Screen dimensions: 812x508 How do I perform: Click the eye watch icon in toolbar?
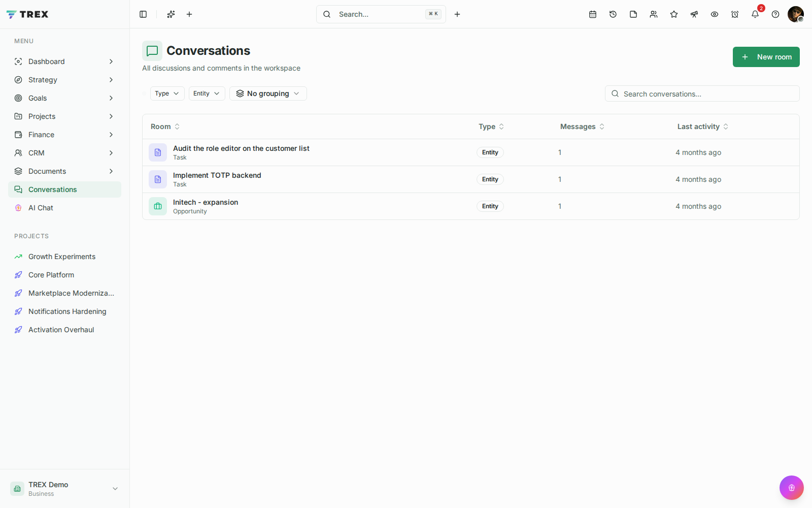click(x=715, y=14)
